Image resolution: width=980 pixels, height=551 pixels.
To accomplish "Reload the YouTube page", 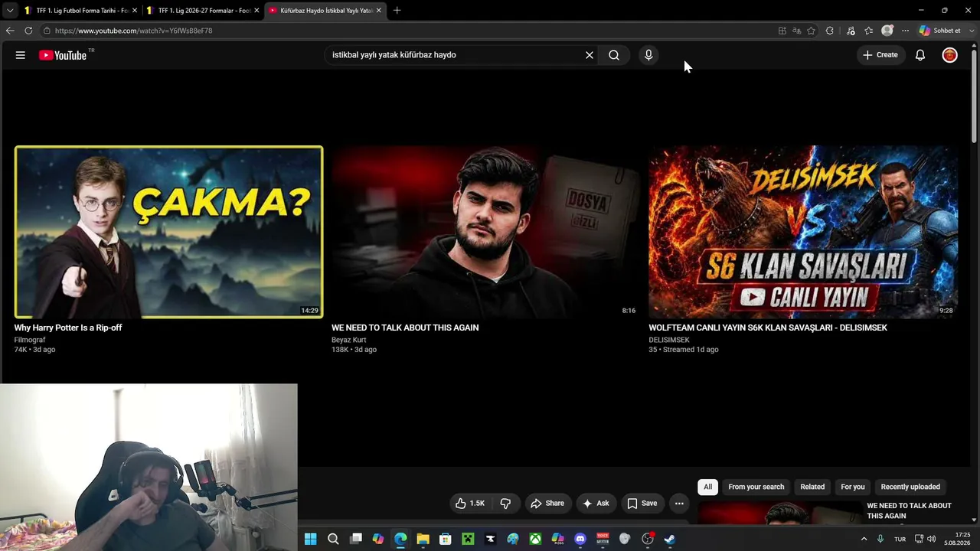I will pos(28,31).
